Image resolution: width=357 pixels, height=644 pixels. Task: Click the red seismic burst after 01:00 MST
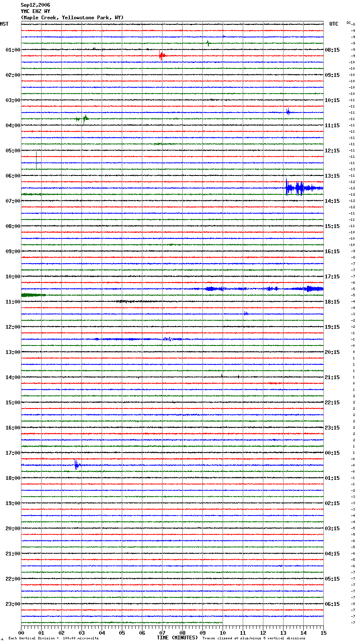pos(162,56)
